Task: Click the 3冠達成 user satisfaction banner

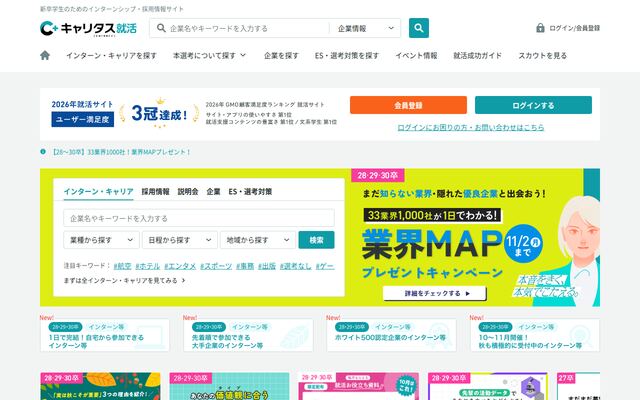Action: [x=194, y=113]
